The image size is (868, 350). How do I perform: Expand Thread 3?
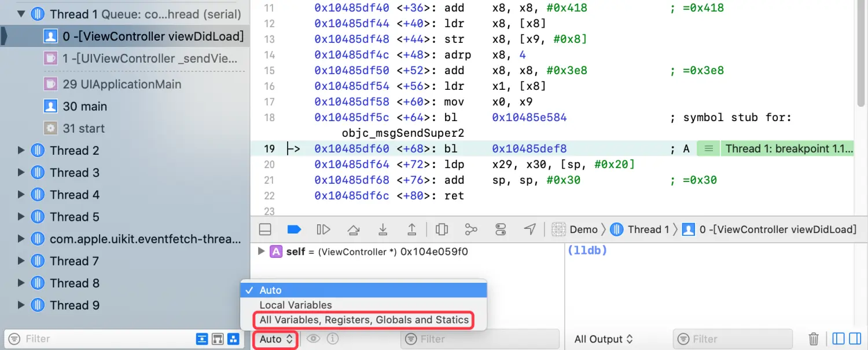[x=21, y=173]
